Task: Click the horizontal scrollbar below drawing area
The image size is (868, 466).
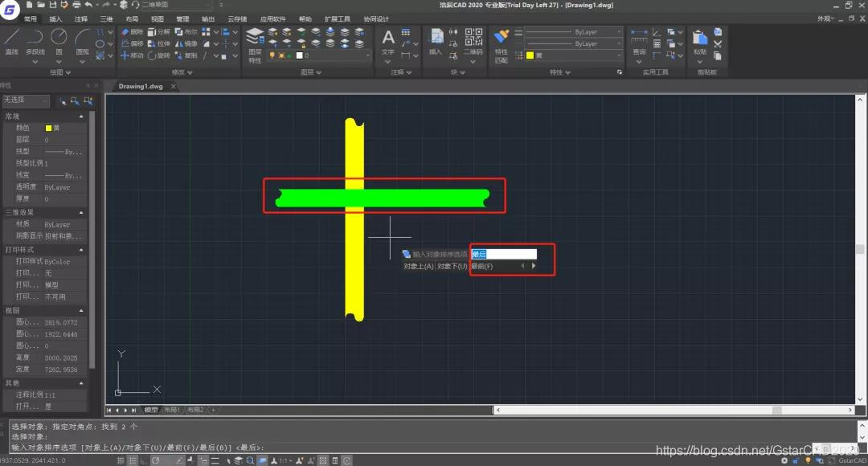Action: point(674,410)
